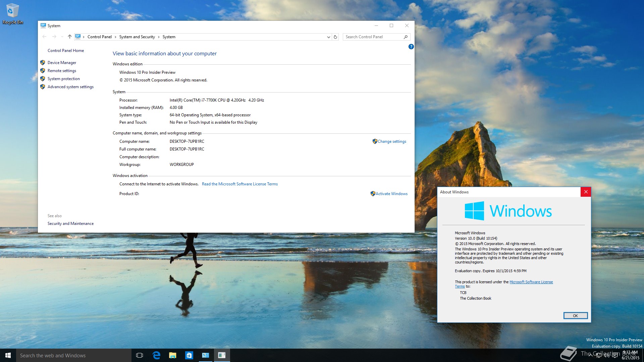Click the shield icon next to Change settings
Viewport: 644px width, 362px height.
point(375,141)
